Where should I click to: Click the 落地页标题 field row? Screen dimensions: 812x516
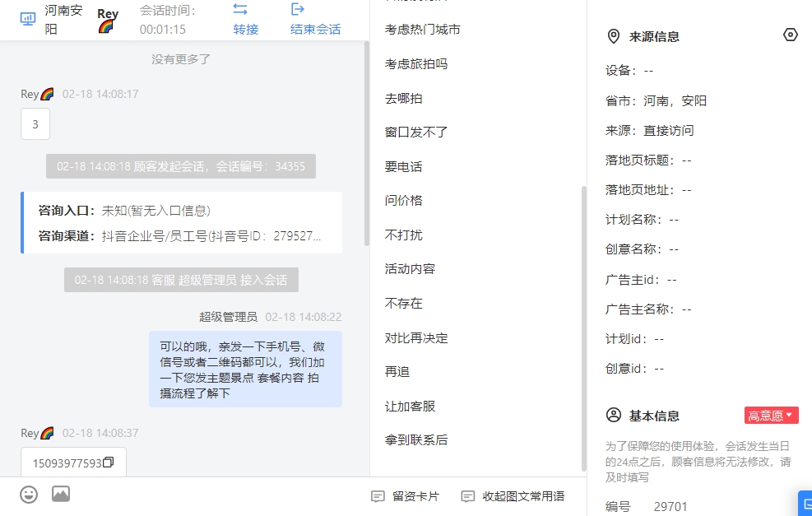(x=648, y=160)
